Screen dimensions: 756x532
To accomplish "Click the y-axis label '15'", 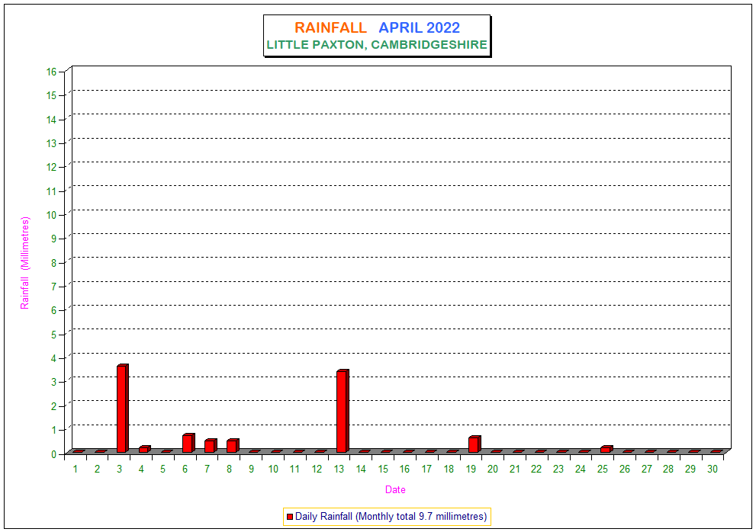I will (x=52, y=96).
